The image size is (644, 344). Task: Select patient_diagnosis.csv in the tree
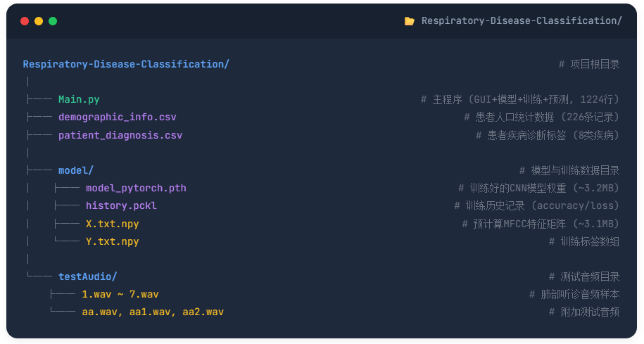(120, 135)
